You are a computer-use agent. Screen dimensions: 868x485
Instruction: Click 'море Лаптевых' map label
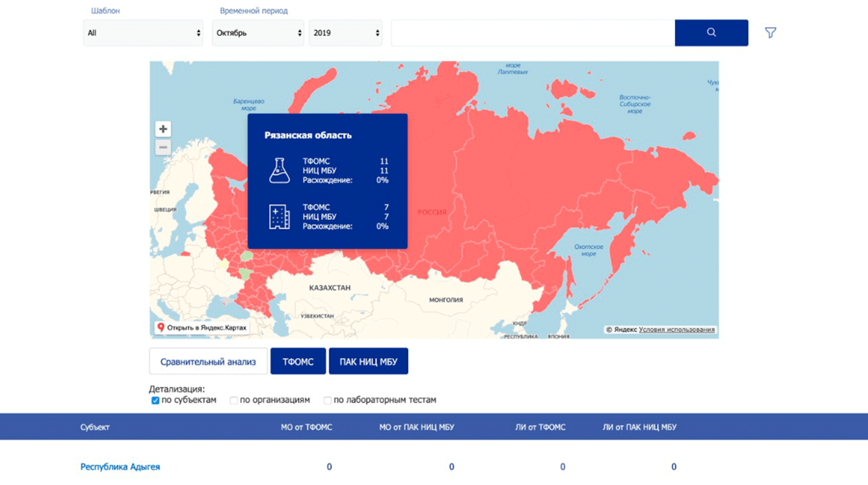(x=513, y=69)
